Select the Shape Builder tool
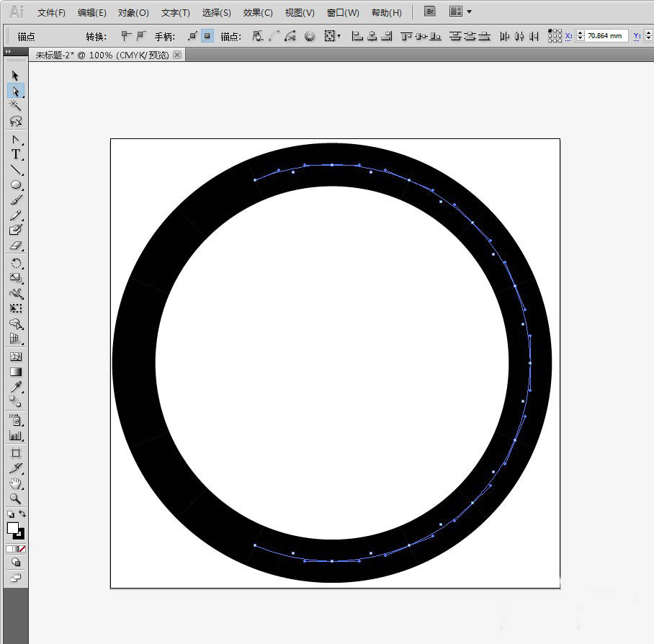 pyautogui.click(x=15, y=323)
